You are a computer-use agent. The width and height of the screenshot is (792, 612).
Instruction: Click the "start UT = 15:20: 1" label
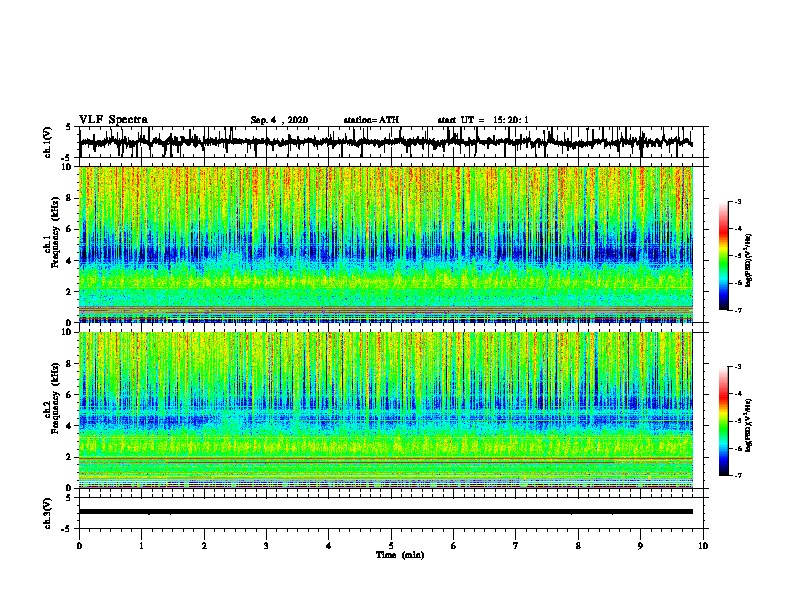pos(483,120)
